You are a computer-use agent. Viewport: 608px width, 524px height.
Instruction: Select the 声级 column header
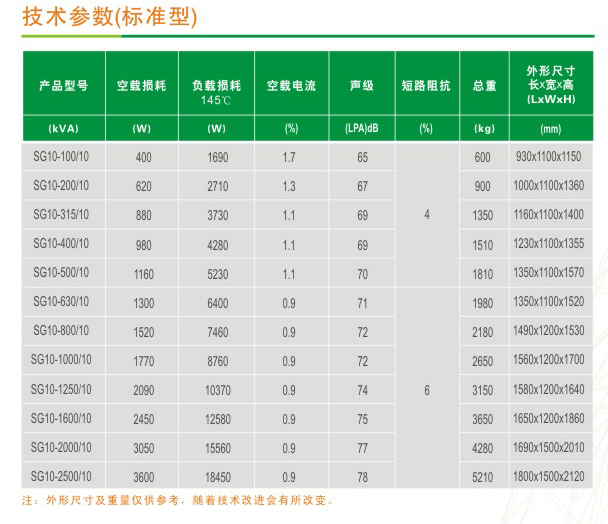tap(362, 85)
